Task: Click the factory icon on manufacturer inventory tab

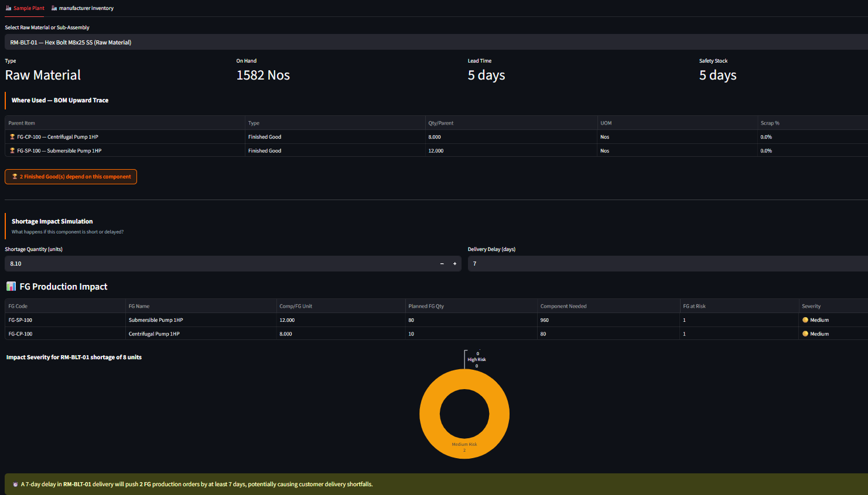Action: pos(54,8)
